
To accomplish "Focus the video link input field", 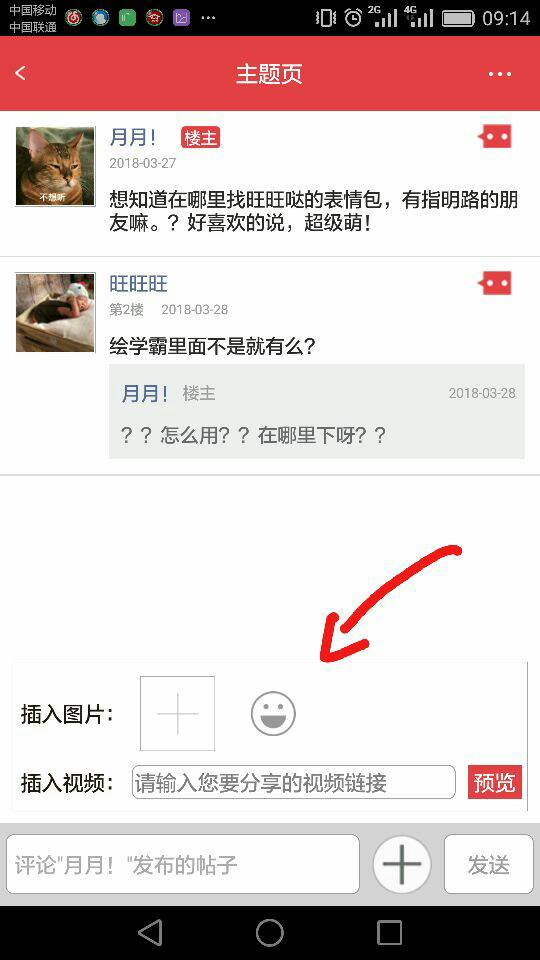I will (294, 782).
